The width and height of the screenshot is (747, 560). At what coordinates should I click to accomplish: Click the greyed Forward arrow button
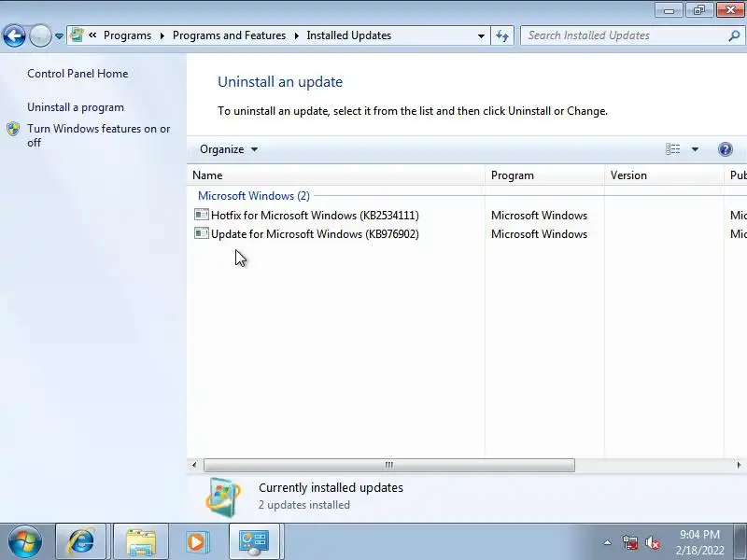40,35
